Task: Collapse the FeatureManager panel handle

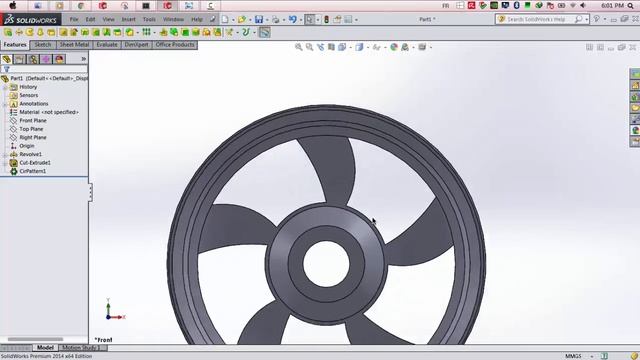Action: coord(90,192)
